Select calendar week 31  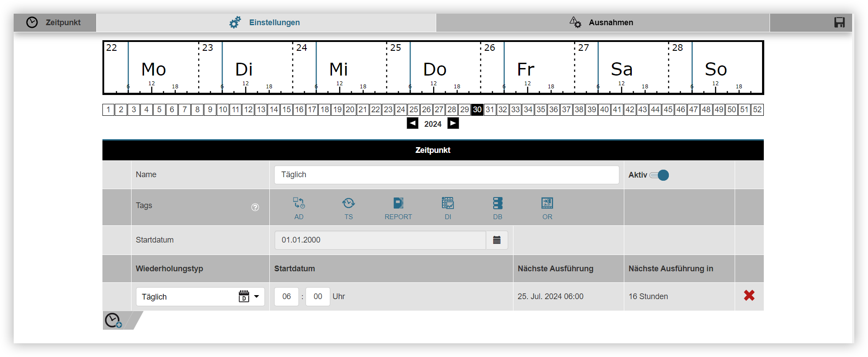(x=490, y=110)
